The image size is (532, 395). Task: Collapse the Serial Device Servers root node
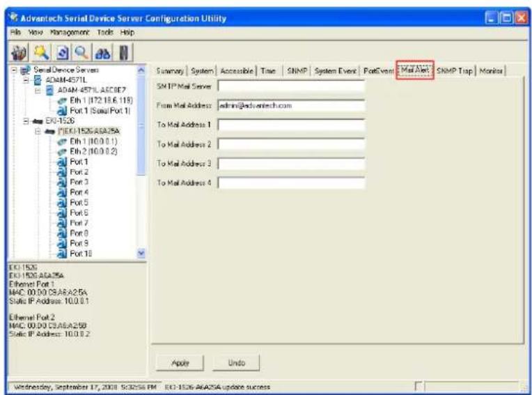(14, 70)
